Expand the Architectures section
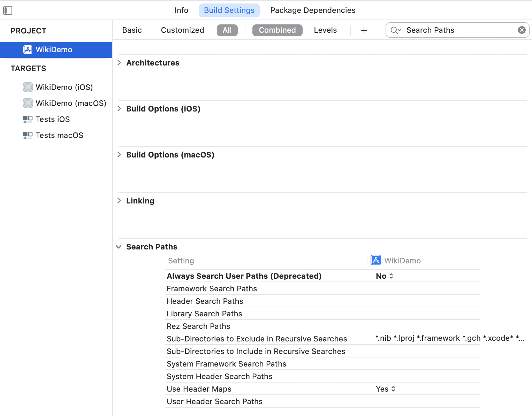532x416 pixels. pos(119,63)
